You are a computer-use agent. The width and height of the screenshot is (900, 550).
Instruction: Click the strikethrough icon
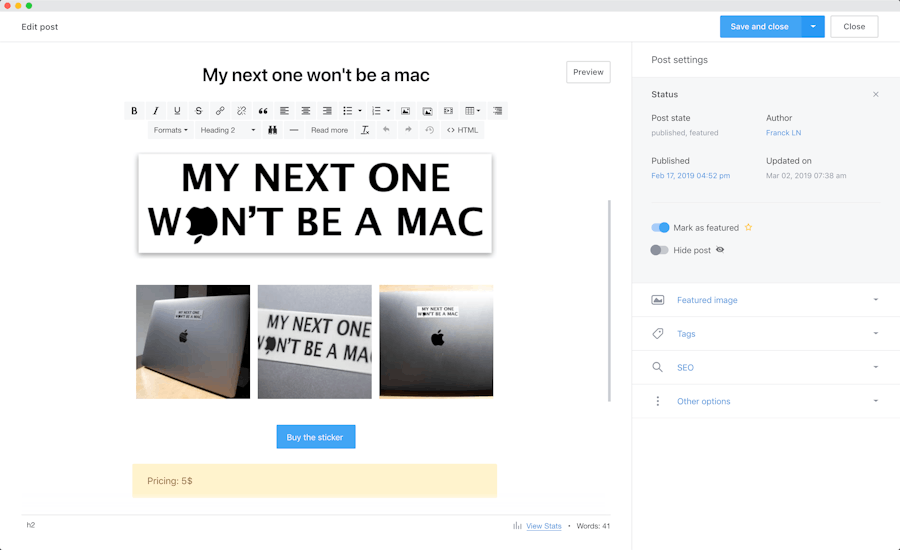pos(198,111)
